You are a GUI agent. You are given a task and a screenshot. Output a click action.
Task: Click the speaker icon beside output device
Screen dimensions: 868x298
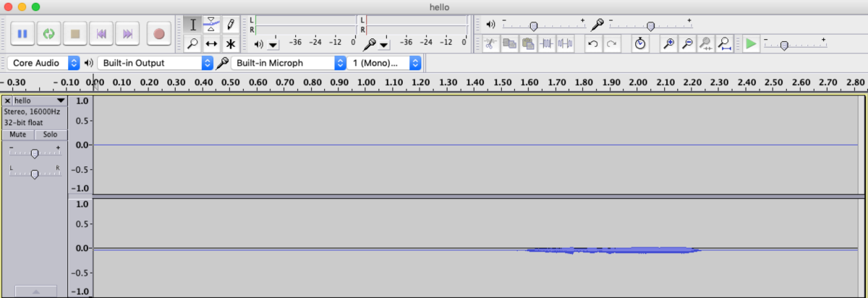(x=89, y=63)
